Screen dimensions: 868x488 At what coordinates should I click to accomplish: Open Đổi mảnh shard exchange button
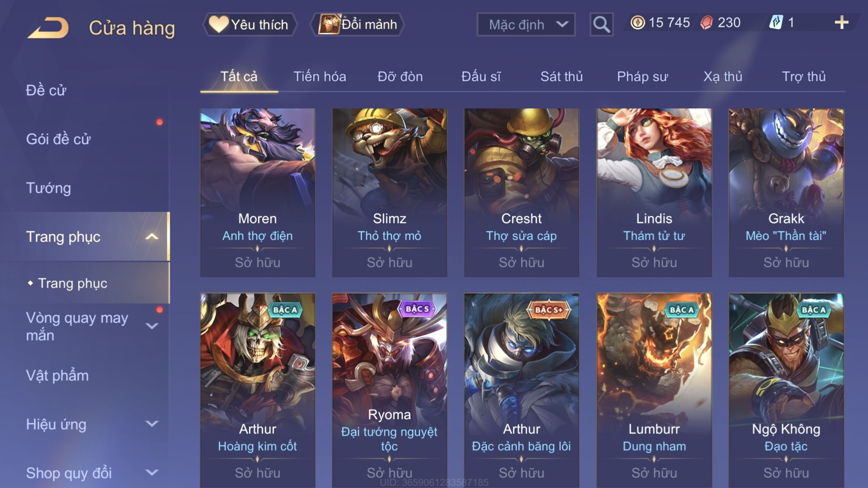357,24
